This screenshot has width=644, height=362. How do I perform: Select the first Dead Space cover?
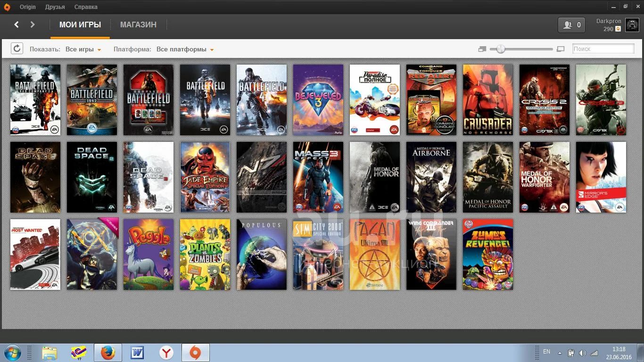coord(35,177)
